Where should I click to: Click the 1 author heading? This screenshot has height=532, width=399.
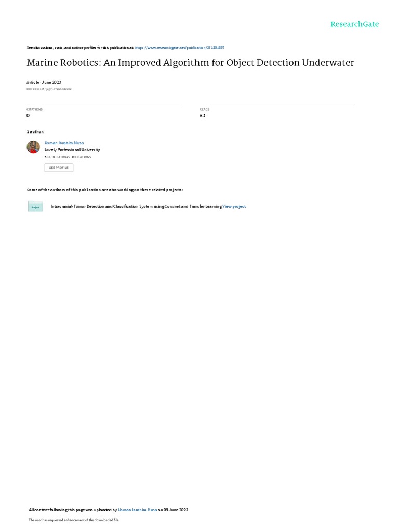point(35,131)
